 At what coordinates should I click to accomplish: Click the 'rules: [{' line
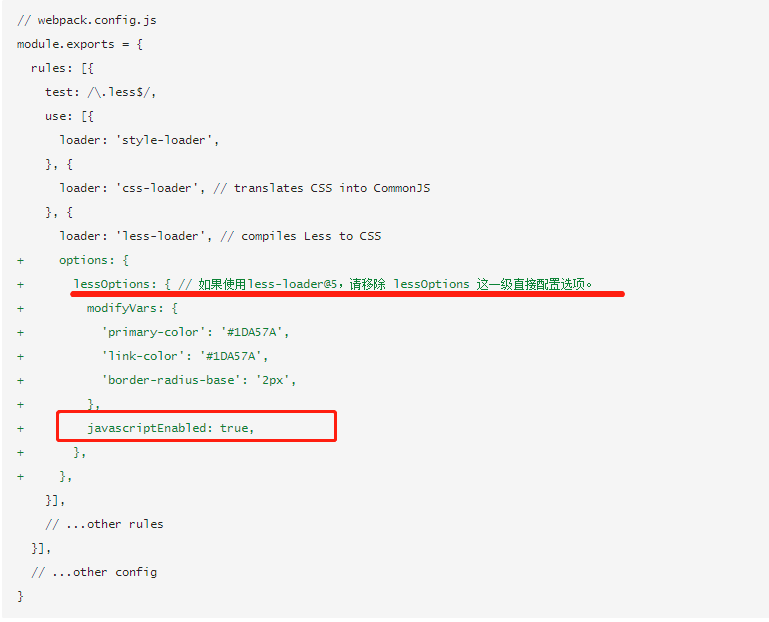point(62,68)
